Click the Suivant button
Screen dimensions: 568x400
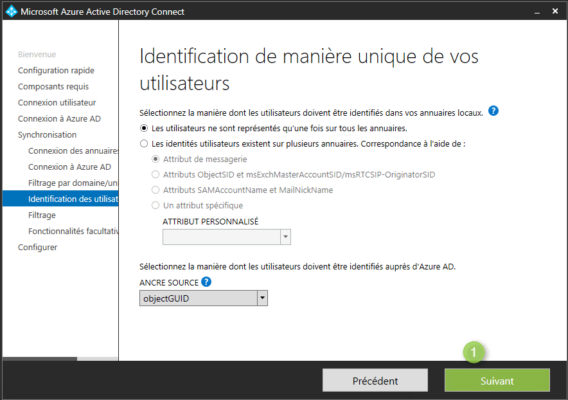point(497,380)
